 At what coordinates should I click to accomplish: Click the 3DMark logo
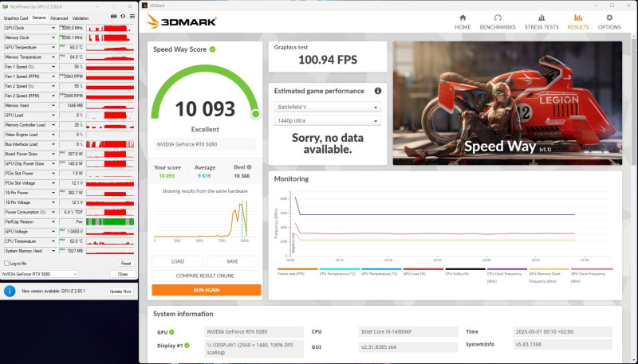(x=181, y=22)
